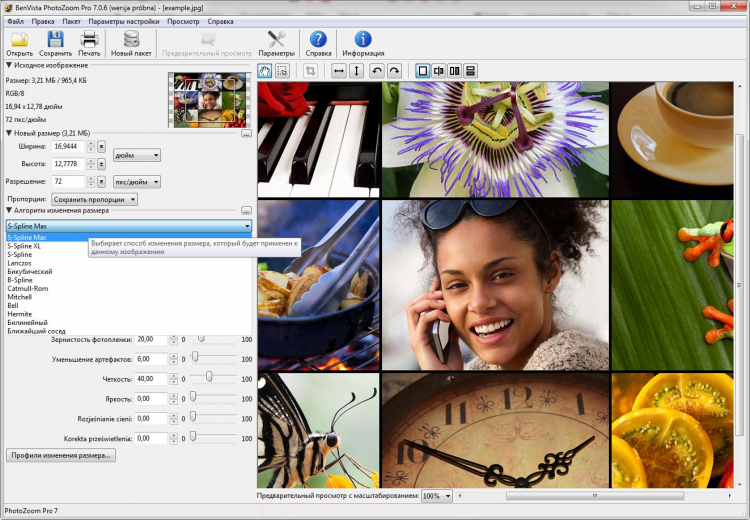Select the hand pan tool
Image resolution: width=750 pixels, height=520 pixels.
[265, 71]
